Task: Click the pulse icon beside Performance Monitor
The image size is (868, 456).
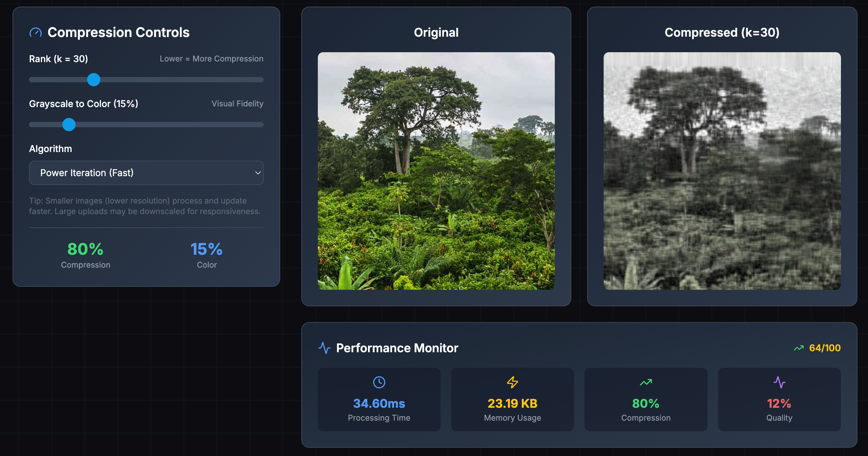Action: tap(324, 348)
